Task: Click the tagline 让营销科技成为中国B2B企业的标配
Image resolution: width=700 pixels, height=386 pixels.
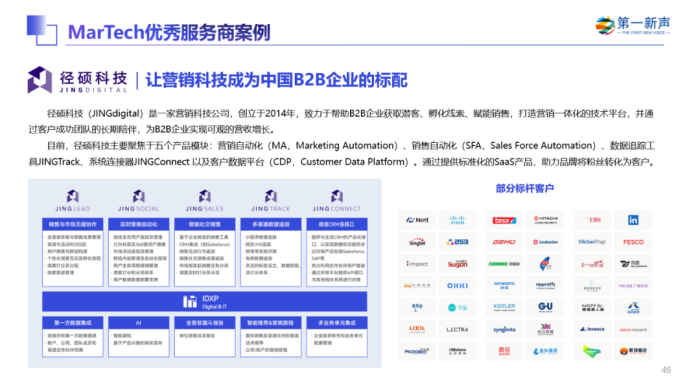Action: click(x=276, y=80)
